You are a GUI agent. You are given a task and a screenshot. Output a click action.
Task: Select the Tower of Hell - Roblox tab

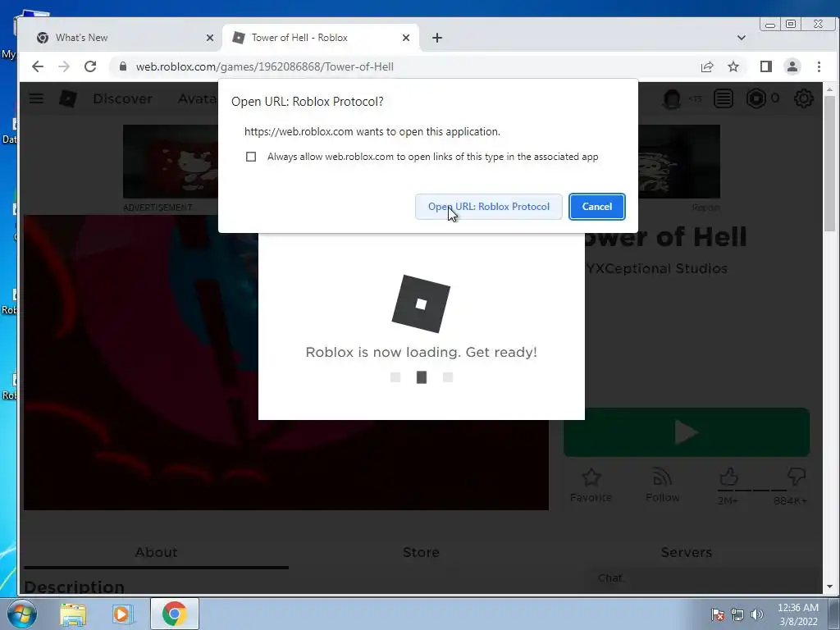click(x=321, y=38)
